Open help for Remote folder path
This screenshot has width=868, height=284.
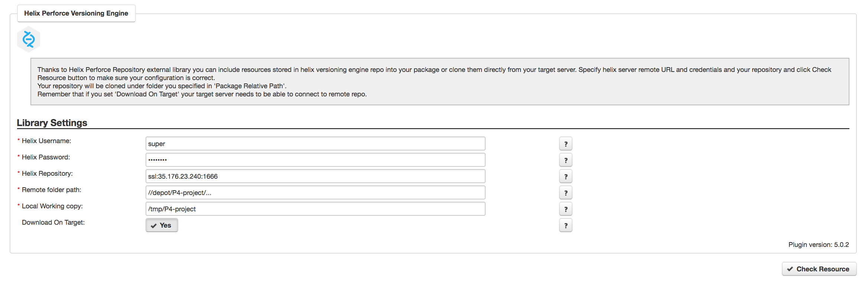click(565, 193)
